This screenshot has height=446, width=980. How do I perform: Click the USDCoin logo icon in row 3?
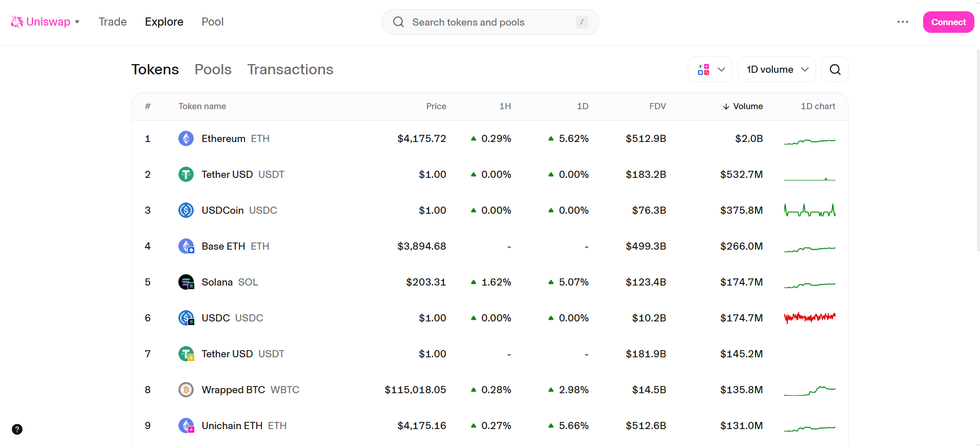pos(186,210)
